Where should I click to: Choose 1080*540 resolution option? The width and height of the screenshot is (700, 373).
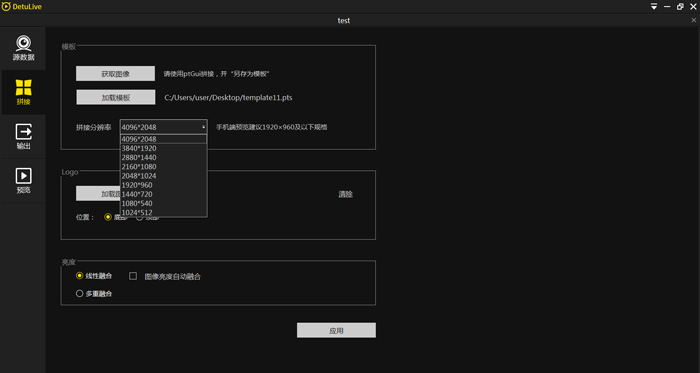click(163, 203)
